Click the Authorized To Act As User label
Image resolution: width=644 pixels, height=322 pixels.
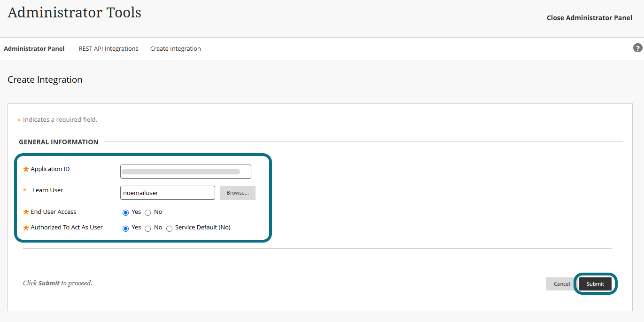67,227
